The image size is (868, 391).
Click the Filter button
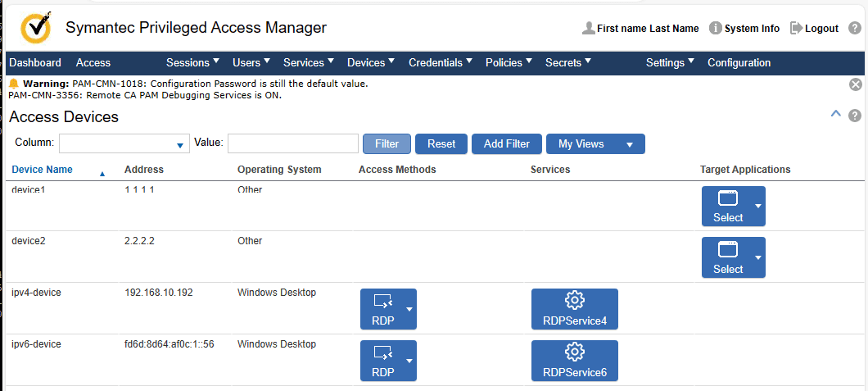click(x=387, y=144)
